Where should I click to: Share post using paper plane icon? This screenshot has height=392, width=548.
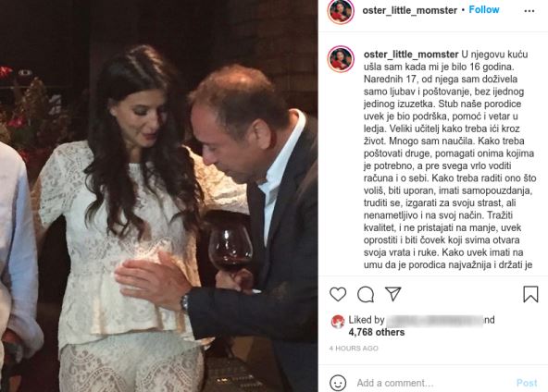tap(392, 294)
